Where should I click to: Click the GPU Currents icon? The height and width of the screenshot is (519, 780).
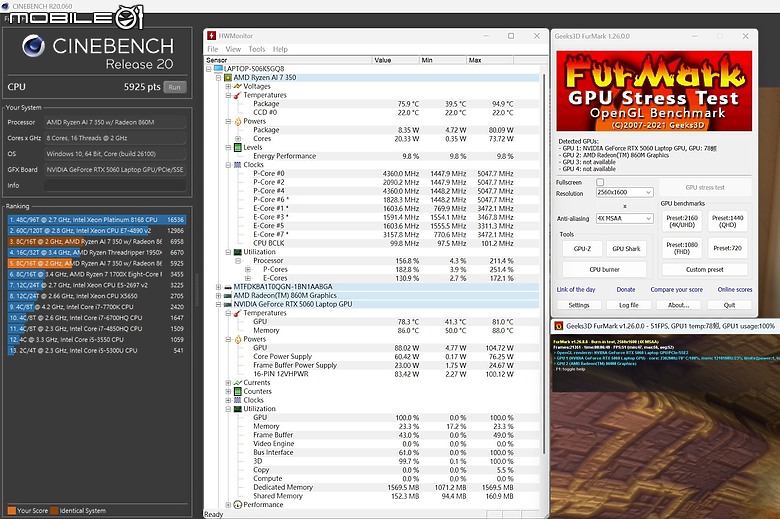coord(238,383)
